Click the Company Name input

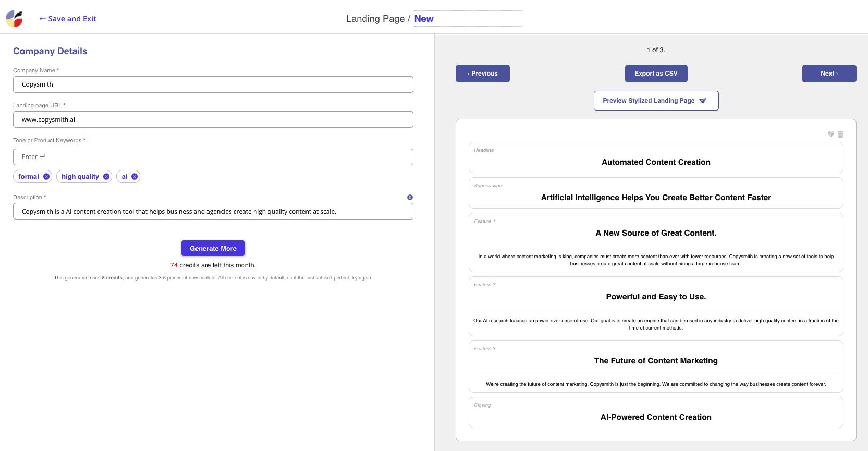tap(213, 84)
